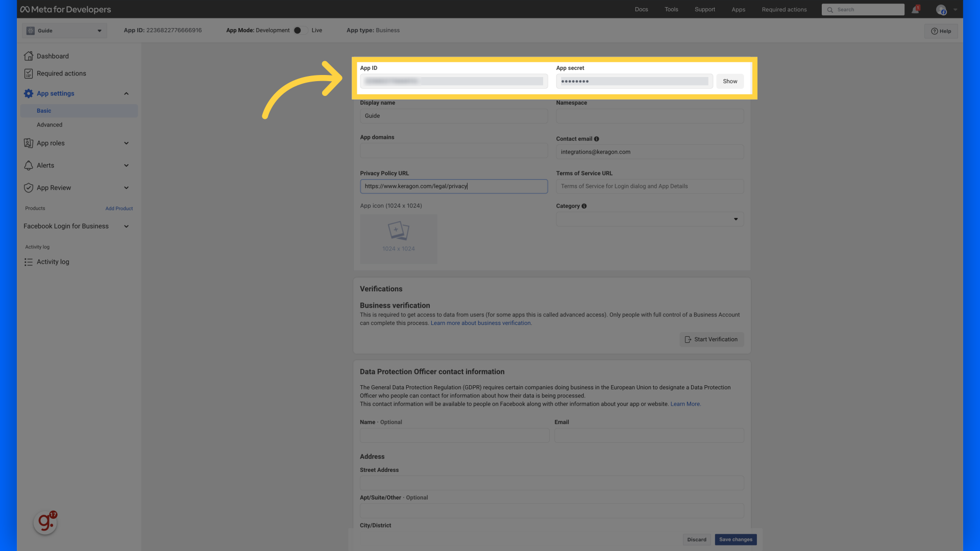Open the account menu caret
The image size is (980, 551).
(955, 10)
